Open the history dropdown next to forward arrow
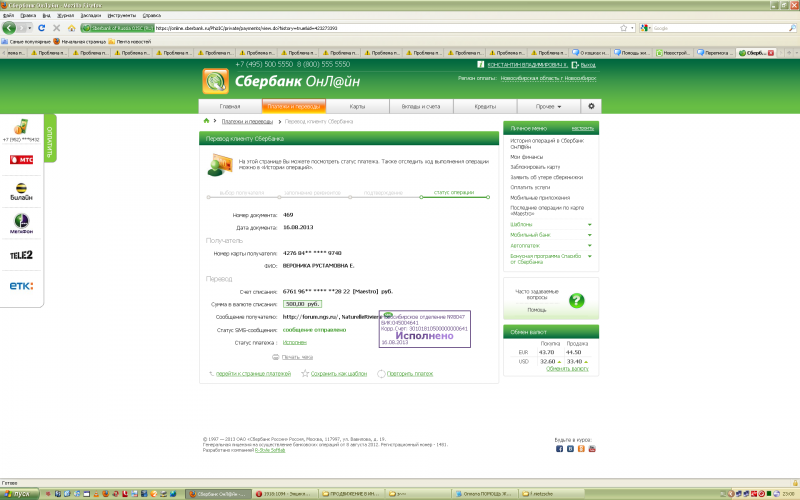The image size is (800, 500). (30, 28)
